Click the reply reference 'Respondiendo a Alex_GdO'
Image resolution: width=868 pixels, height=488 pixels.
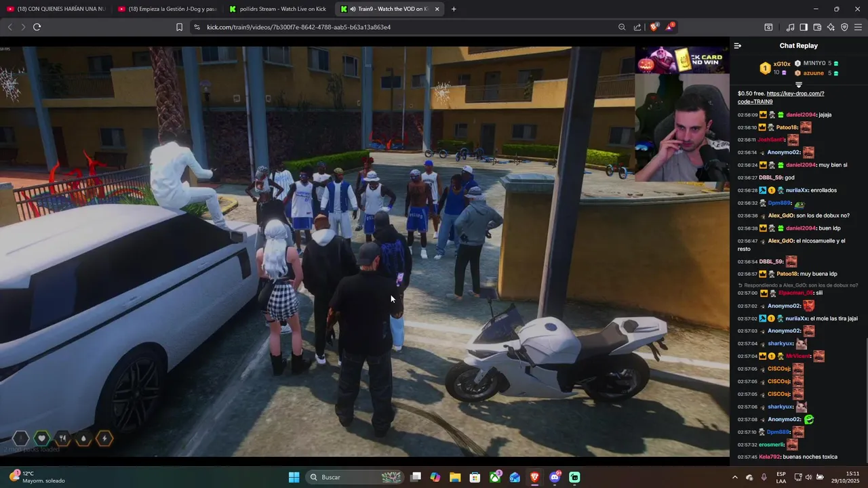(x=798, y=285)
